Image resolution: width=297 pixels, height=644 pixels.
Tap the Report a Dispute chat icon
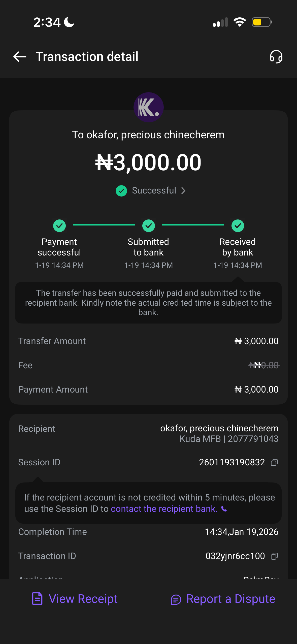176,599
